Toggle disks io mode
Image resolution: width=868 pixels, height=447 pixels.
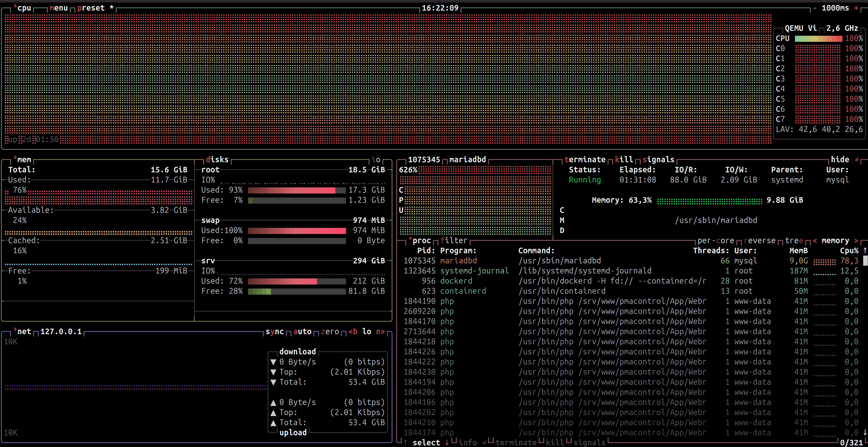point(376,160)
